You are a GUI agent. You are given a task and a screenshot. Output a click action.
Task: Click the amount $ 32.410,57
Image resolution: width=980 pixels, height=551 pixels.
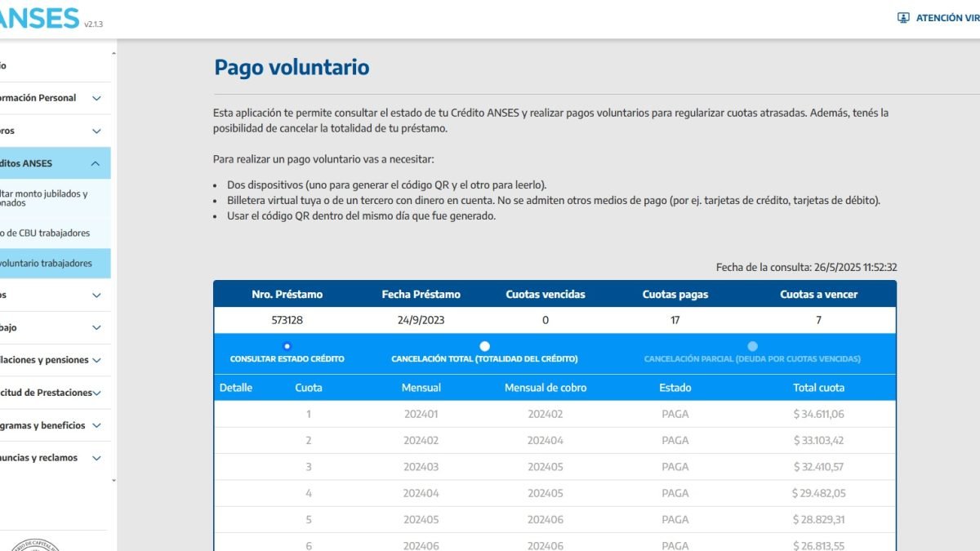coord(819,467)
